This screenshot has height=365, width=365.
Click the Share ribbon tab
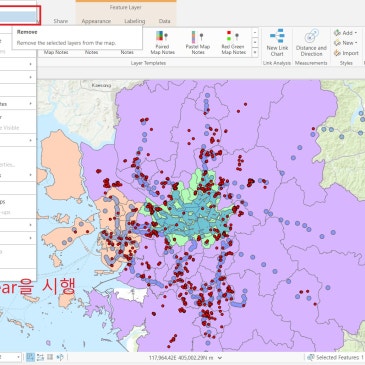tap(60, 21)
